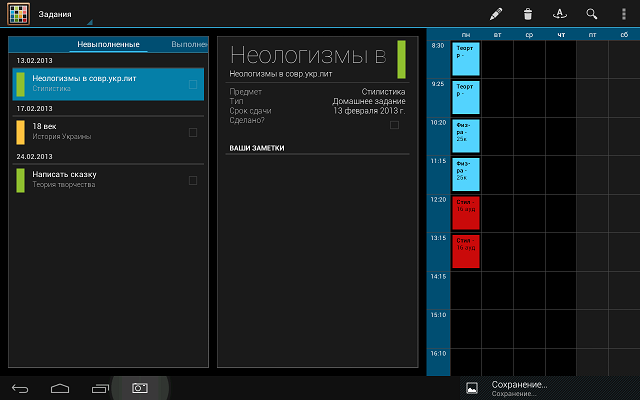Select task Неологизмы в совр.укр.лит in list
This screenshot has width=640, height=400.
(108, 84)
